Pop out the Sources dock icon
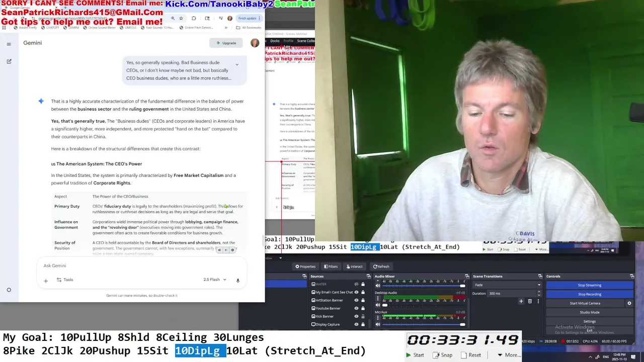Screen dimensions: 644x362 click(368, 276)
